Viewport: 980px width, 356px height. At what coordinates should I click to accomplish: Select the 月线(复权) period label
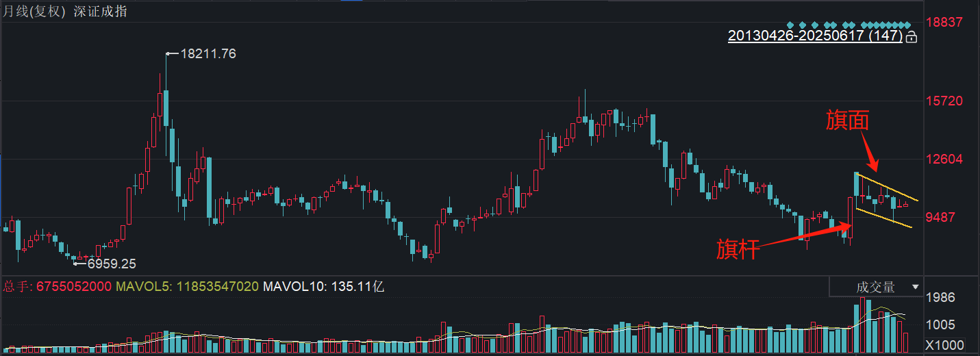point(34,12)
